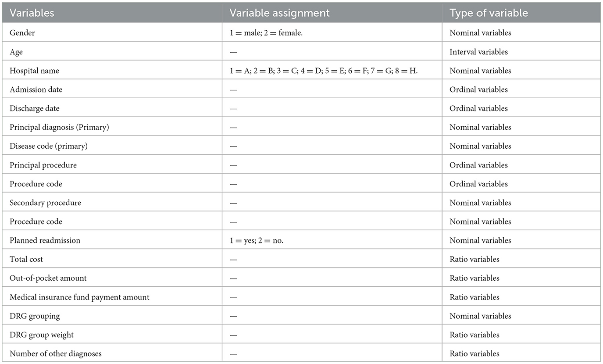Click the Type of variable header
603x364 pixels.
489,13
